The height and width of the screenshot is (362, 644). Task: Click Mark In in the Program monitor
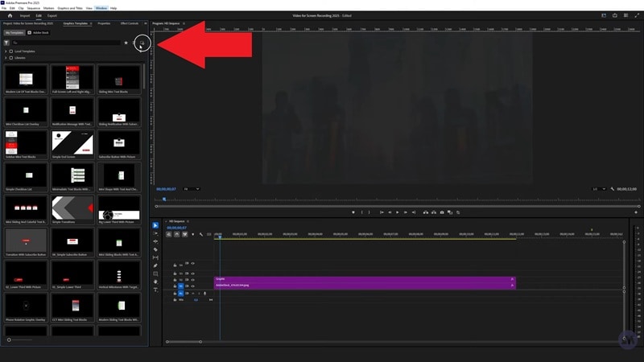pos(361,212)
